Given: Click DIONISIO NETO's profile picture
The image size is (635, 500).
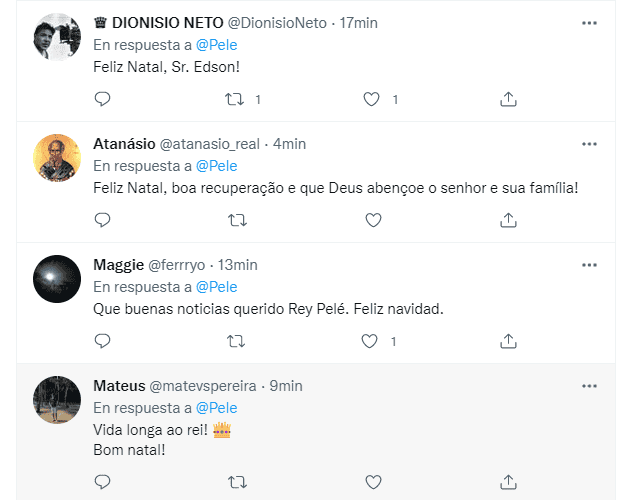Looking at the screenshot, I should tap(57, 37).
